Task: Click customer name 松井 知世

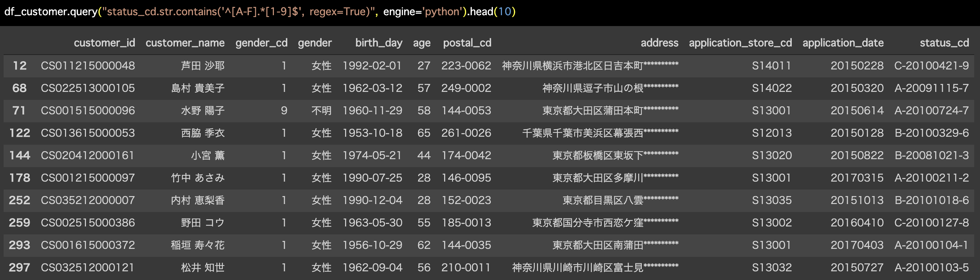Action: click(203, 268)
